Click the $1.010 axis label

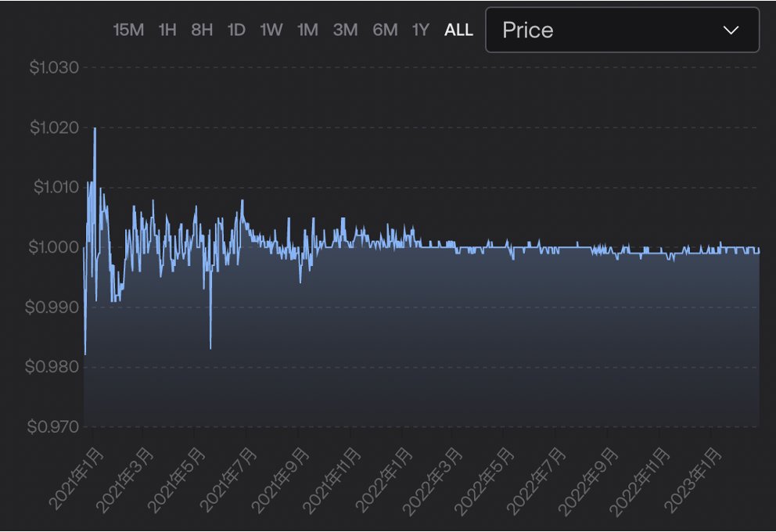pyautogui.click(x=56, y=187)
